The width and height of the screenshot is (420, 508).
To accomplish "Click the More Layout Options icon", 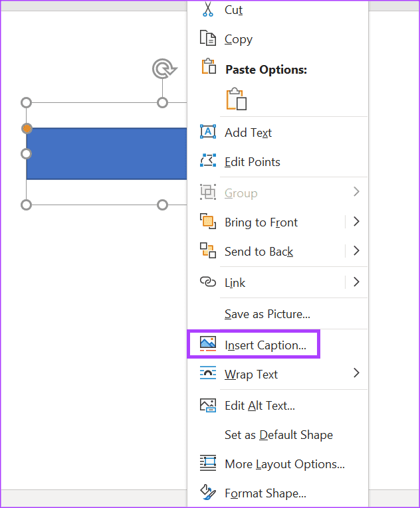I will (x=208, y=463).
